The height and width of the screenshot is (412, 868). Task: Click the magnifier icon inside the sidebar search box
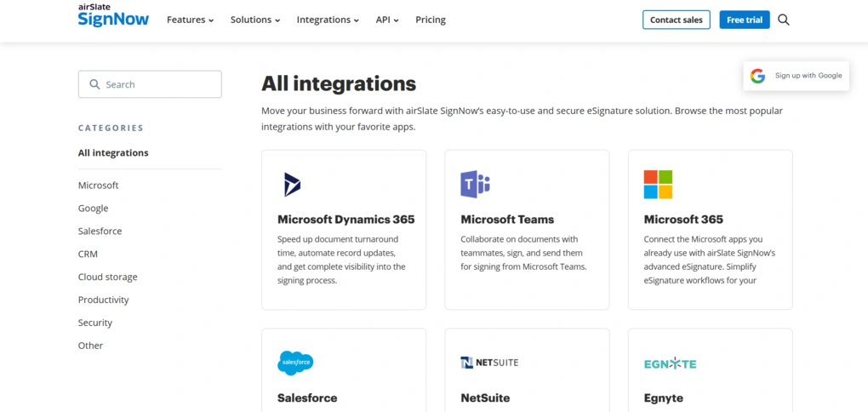[x=94, y=84]
